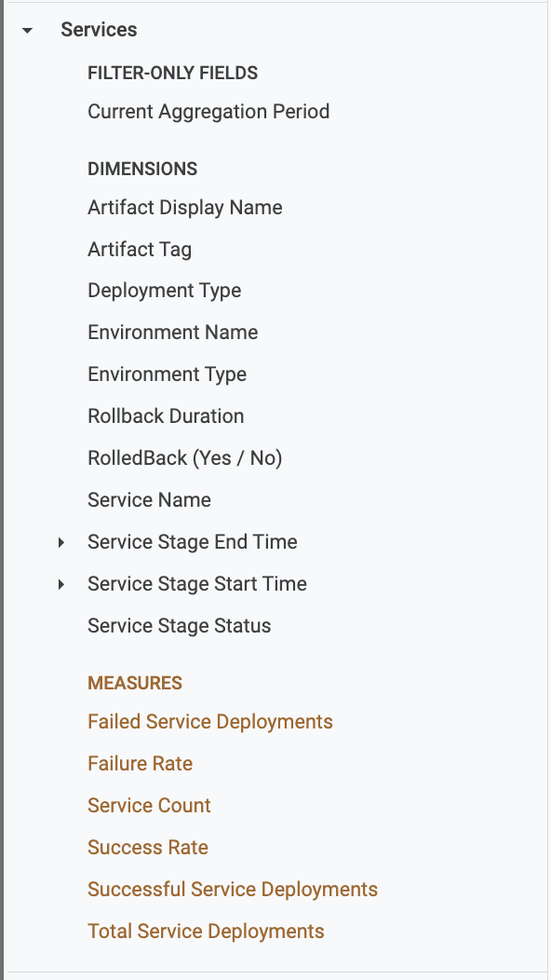Select Total Service Deployments measure
This screenshot has height=980, width=551.
point(206,932)
